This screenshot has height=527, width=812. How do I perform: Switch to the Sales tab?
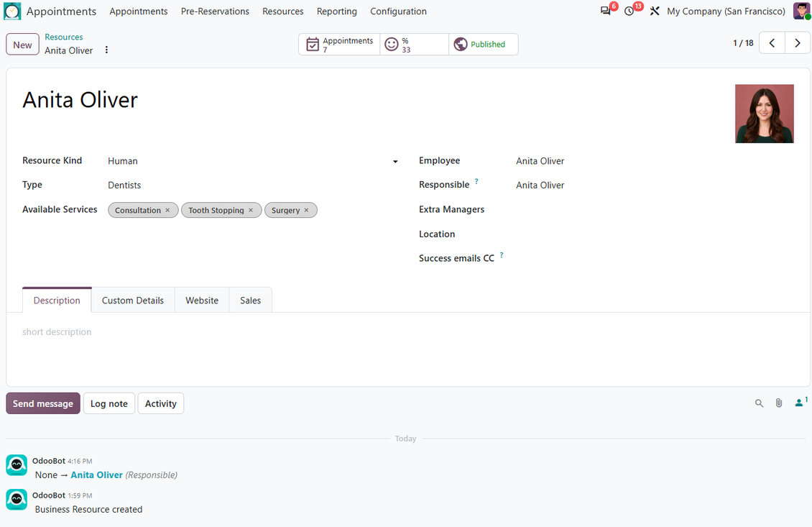[251, 301]
